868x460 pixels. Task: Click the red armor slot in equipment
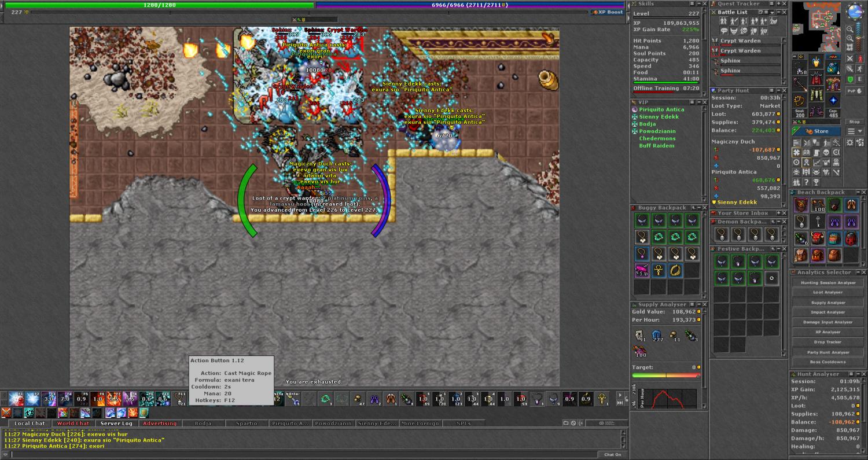[x=816, y=78]
